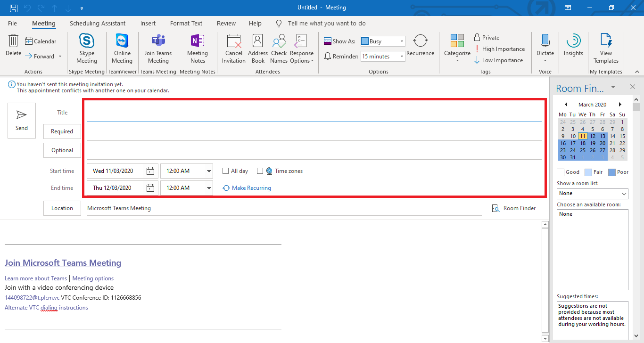Delete the meeting with the trash icon
Viewport: 644px width, 343px height.
13,45
